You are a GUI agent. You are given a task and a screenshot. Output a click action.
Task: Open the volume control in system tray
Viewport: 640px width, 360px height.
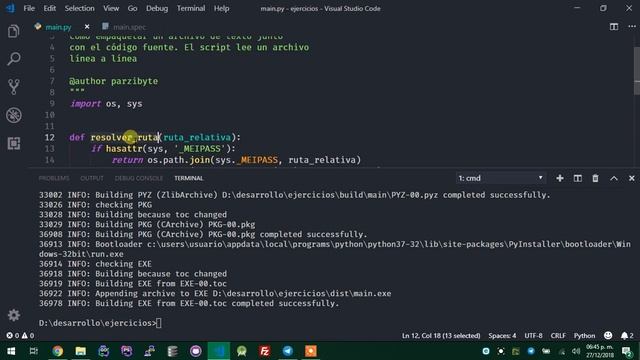coord(576,351)
